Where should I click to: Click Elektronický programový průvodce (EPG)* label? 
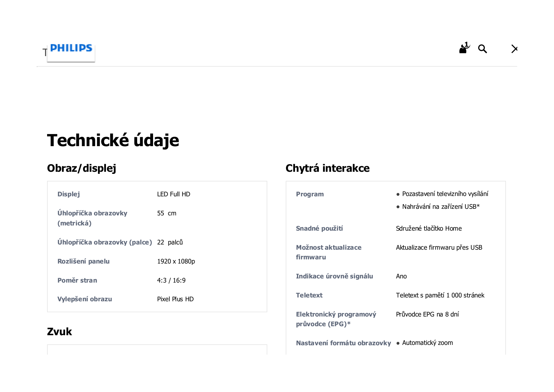pos(336,319)
